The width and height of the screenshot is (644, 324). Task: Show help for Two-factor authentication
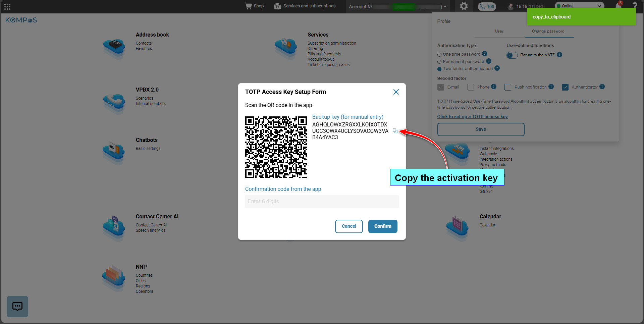497,68
